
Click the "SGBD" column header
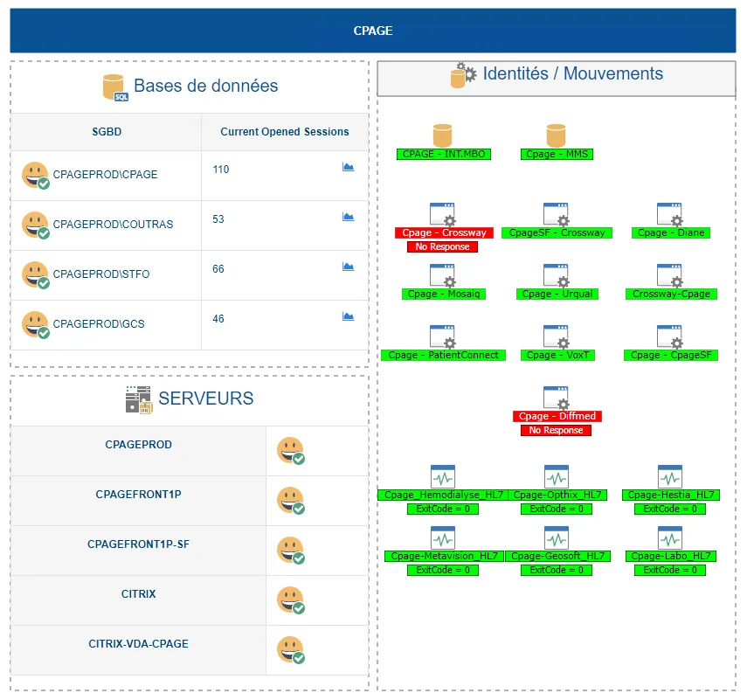(107, 132)
